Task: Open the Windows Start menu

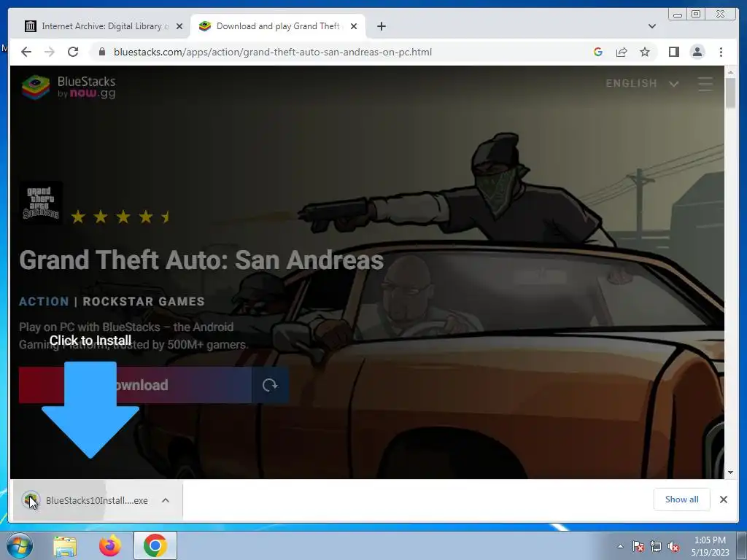Action: tap(19, 545)
